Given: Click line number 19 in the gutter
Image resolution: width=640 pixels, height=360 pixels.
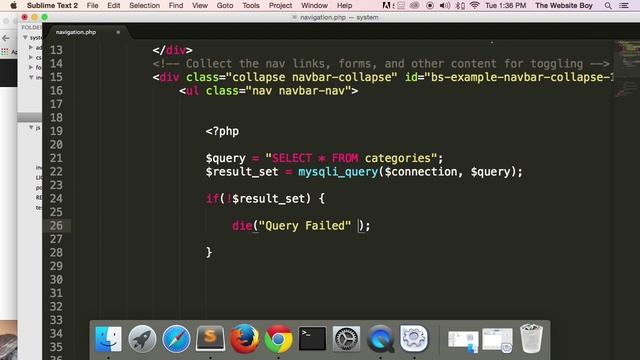Looking at the screenshot, I should click(x=56, y=131).
